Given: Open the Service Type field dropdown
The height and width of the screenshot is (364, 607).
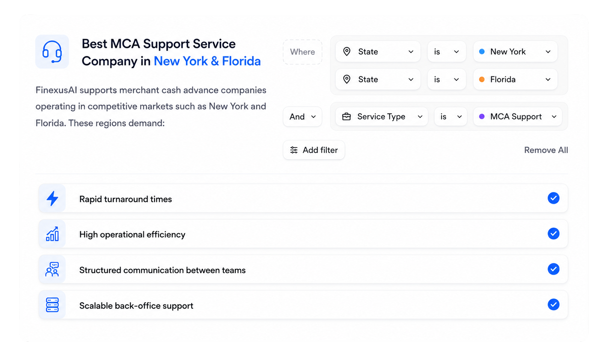Looking at the screenshot, I should tap(382, 116).
